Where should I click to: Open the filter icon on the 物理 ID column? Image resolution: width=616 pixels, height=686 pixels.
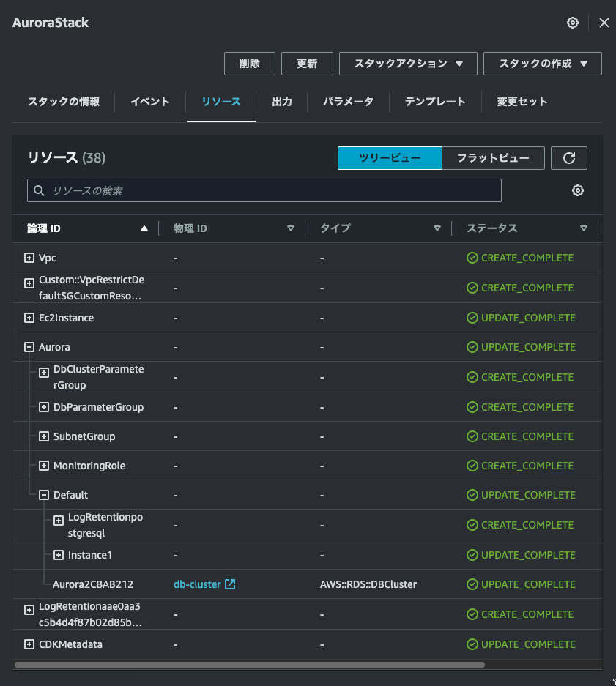tap(291, 228)
